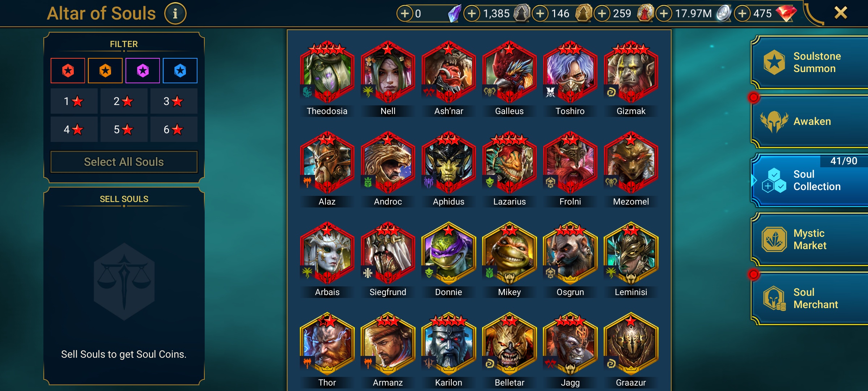Image resolution: width=868 pixels, height=391 pixels.
Task: Filter souls by 6 stars
Action: (x=174, y=129)
